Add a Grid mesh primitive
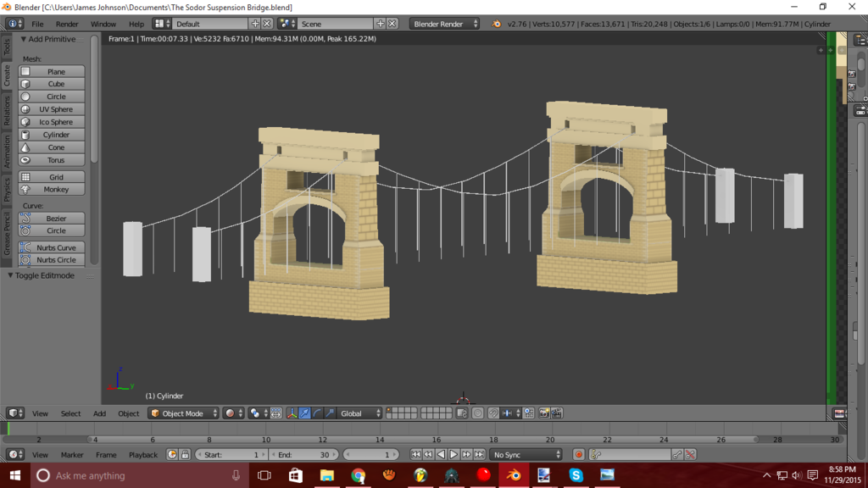 52,177
